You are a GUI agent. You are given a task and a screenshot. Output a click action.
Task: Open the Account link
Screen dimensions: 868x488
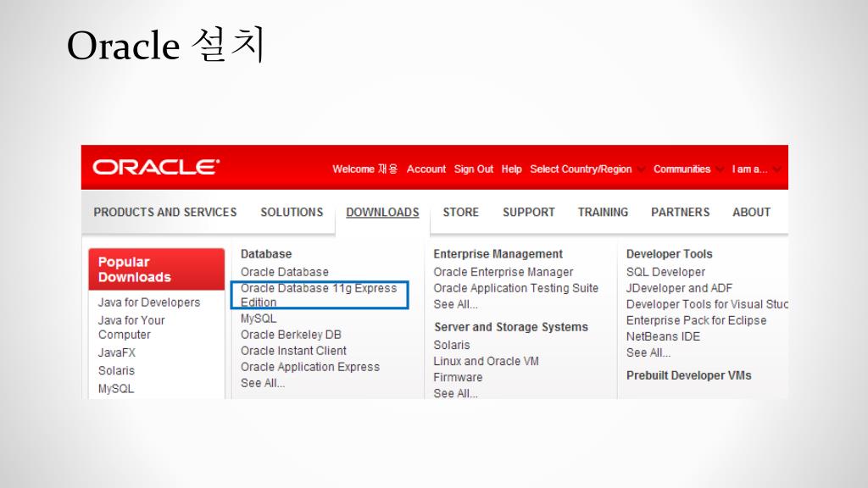tap(426, 169)
